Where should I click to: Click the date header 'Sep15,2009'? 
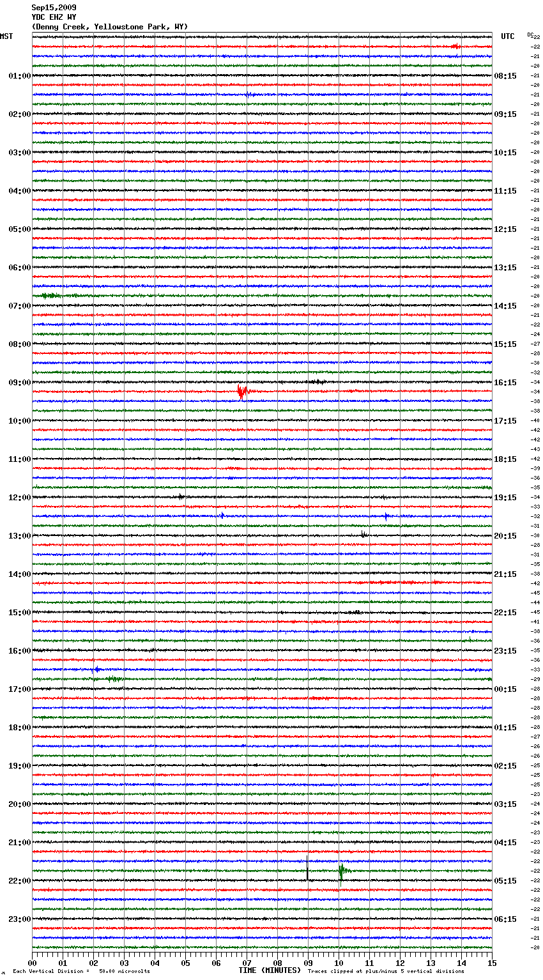[x=54, y=8]
